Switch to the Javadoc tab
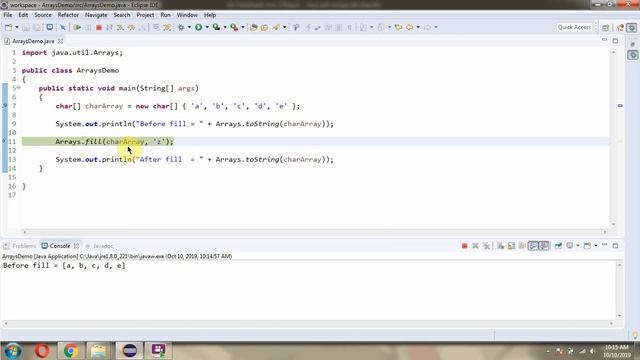Image resolution: width=640 pixels, height=360 pixels. point(99,246)
